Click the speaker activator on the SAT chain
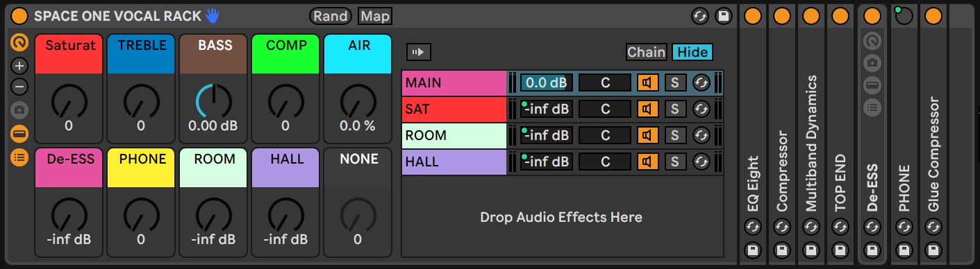The height and width of the screenshot is (269, 980). 647,109
